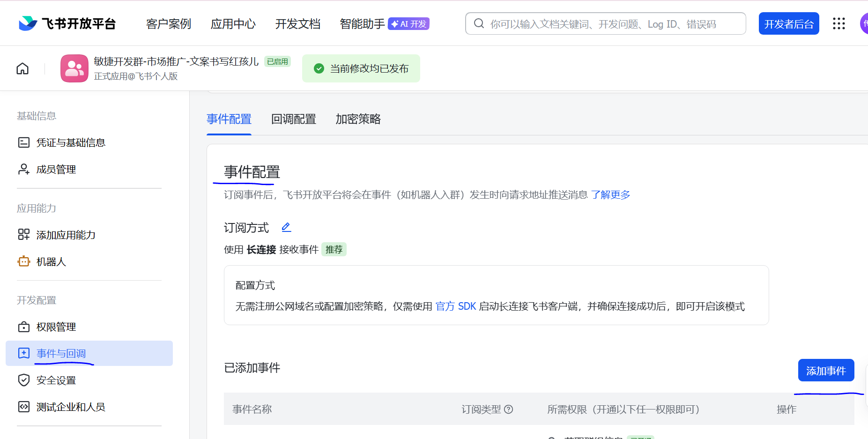Switch to 事件配置 tab
Image resolution: width=868 pixels, height=439 pixels.
[229, 119]
